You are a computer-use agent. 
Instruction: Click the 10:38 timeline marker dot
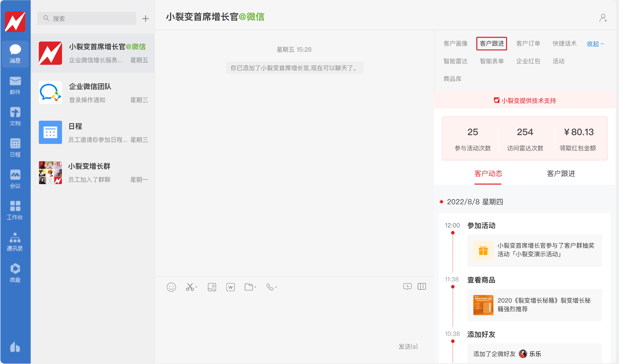tap(453, 341)
